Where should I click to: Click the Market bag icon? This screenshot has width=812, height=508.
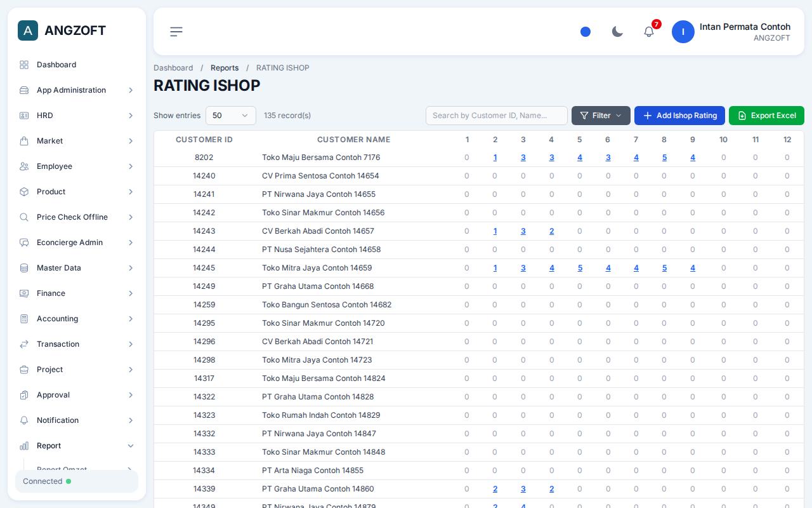24,141
